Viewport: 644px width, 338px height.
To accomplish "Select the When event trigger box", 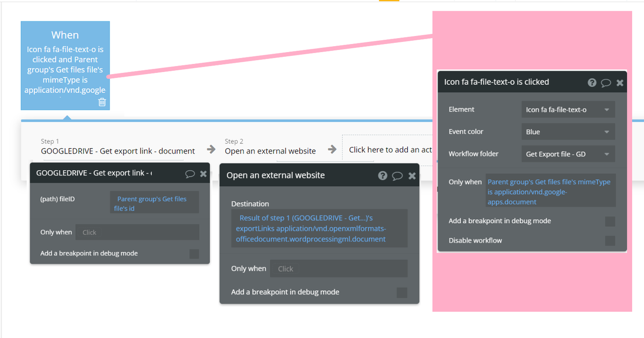I will (65, 65).
